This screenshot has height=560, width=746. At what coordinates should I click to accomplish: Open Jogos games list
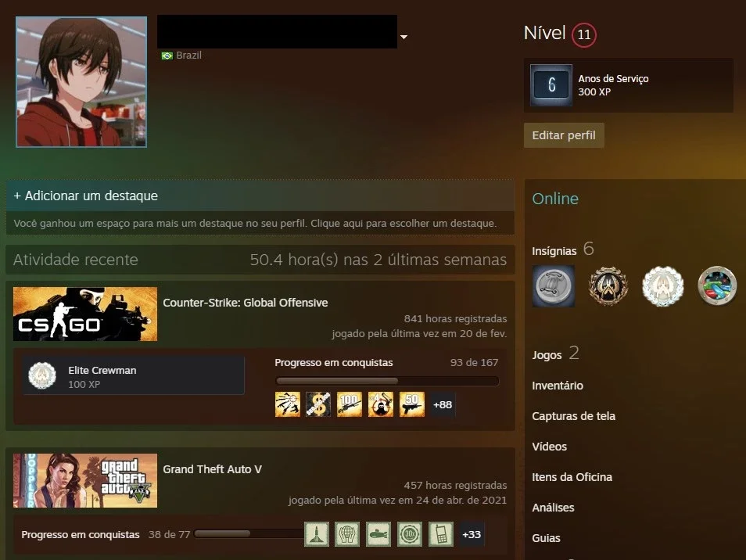click(x=547, y=355)
